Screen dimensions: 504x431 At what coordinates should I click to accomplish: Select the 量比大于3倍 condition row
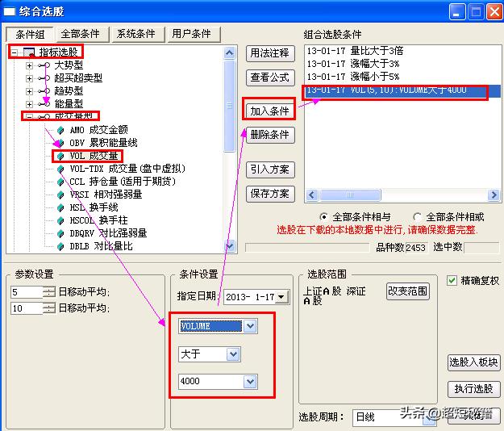(402, 51)
